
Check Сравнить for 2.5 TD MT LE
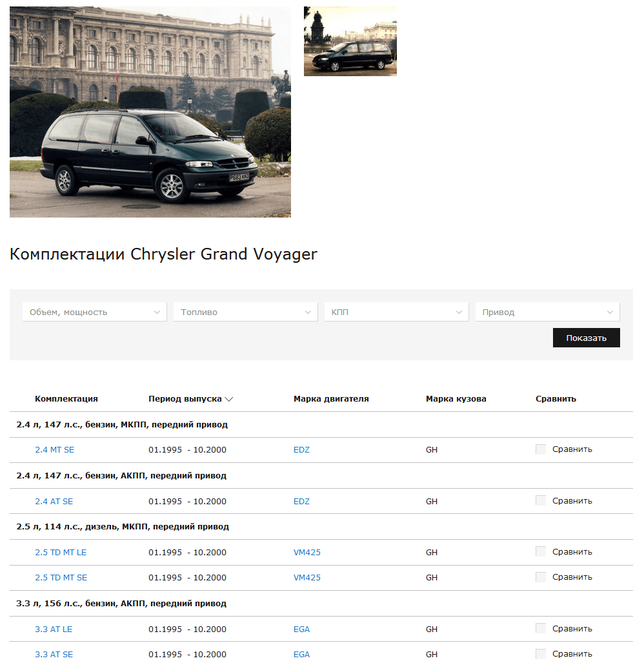pyautogui.click(x=541, y=551)
